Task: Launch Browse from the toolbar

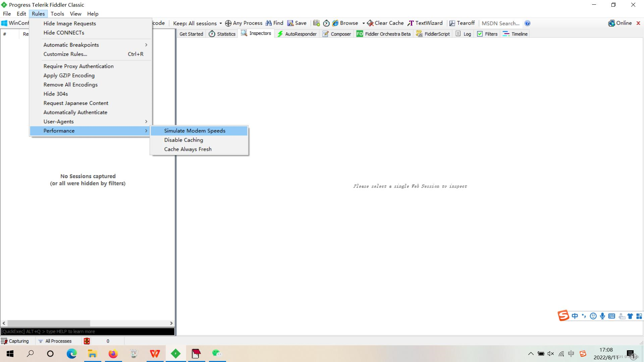Action: tap(345, 23)
